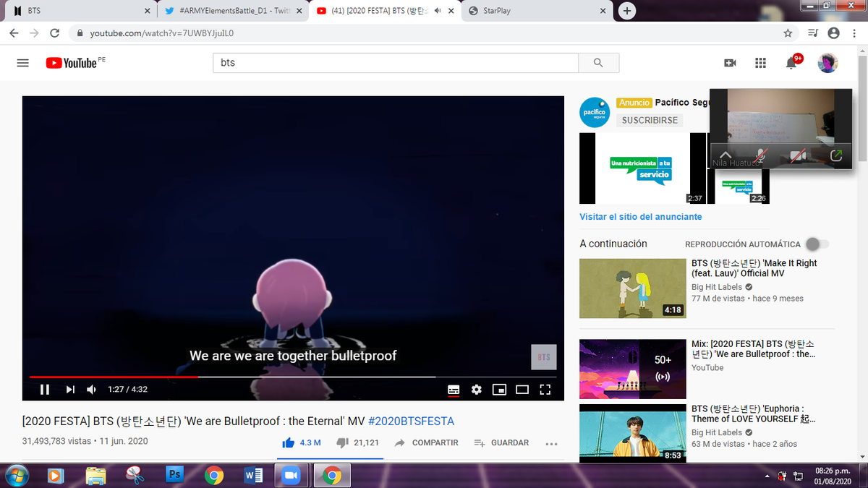Open the Windows Start button
868x488 pixels.
click(x=17, y=475)
